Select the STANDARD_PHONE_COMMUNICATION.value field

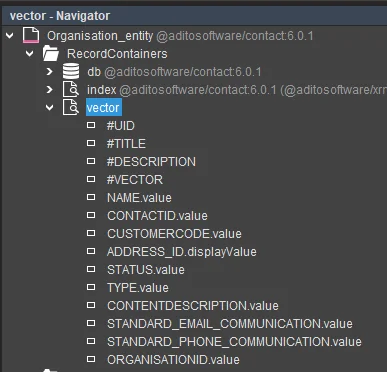coord(234,342)
